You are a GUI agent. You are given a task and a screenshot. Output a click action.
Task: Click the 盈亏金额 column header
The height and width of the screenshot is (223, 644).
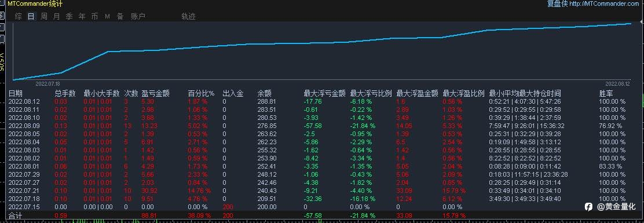(156, 93)
